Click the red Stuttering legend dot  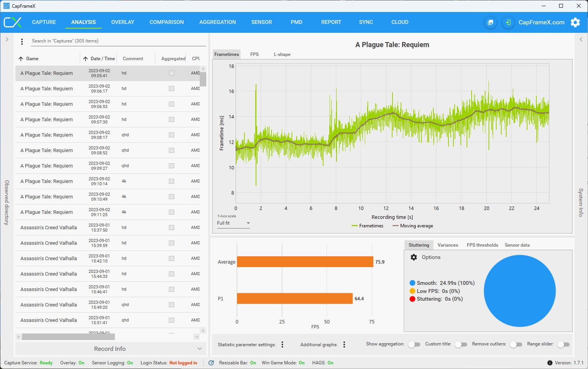tap(412, 299)
